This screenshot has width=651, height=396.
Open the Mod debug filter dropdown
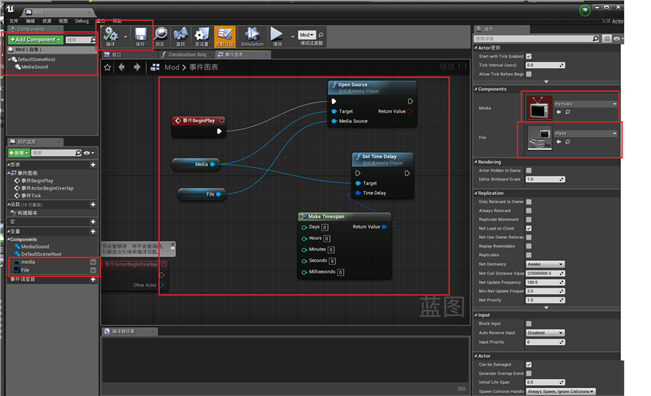pos(307,35)
